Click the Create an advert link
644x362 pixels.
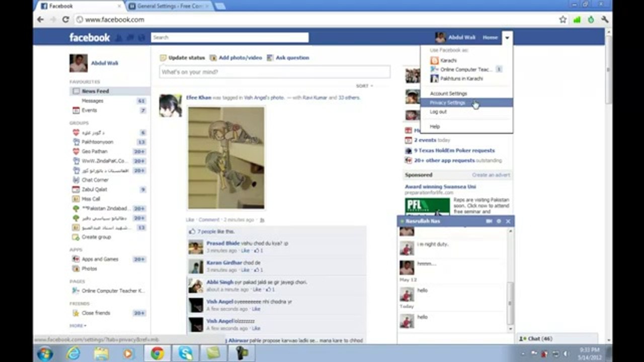click(x=491, y=175)
